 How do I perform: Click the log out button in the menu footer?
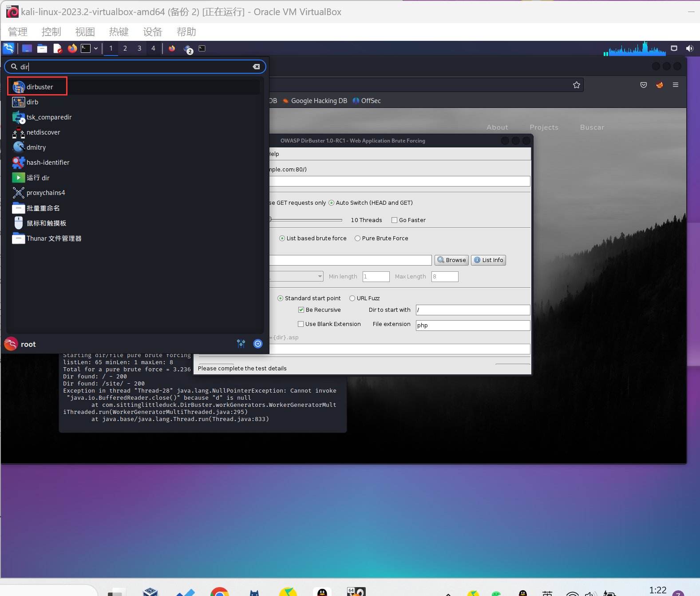(x=258, y=344)
